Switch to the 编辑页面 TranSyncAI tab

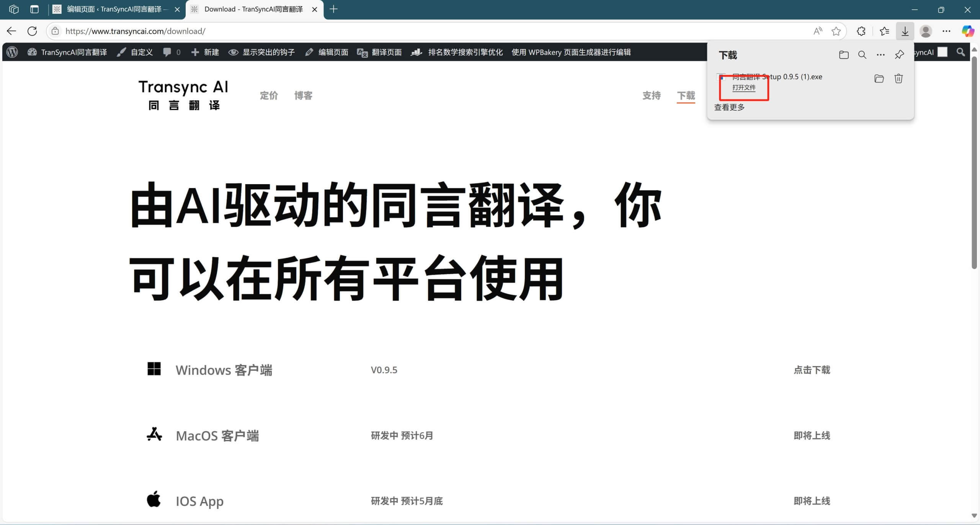[116, 9]
